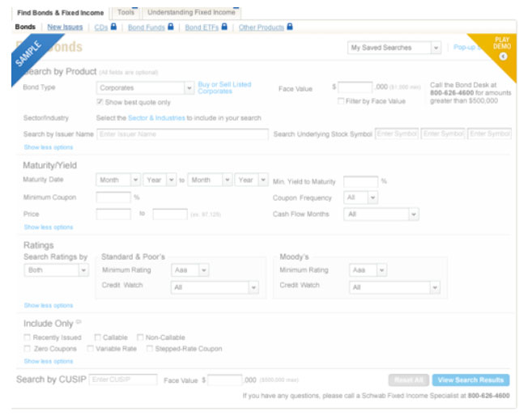The image size is (532, 420).
Task: Enable the Filter by Face Value checkbox
Action: (x=341, y=101)
